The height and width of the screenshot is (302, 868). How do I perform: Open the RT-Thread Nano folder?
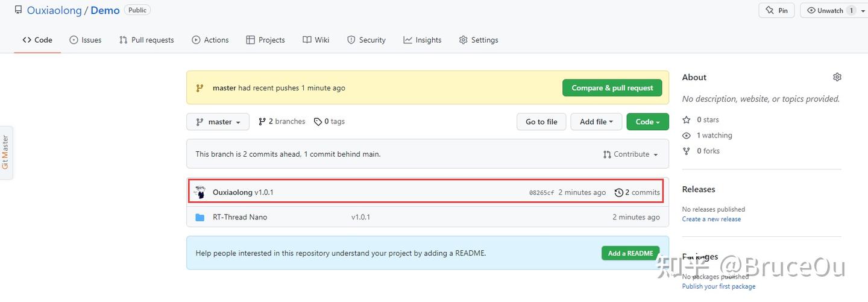tap(239, 217)
